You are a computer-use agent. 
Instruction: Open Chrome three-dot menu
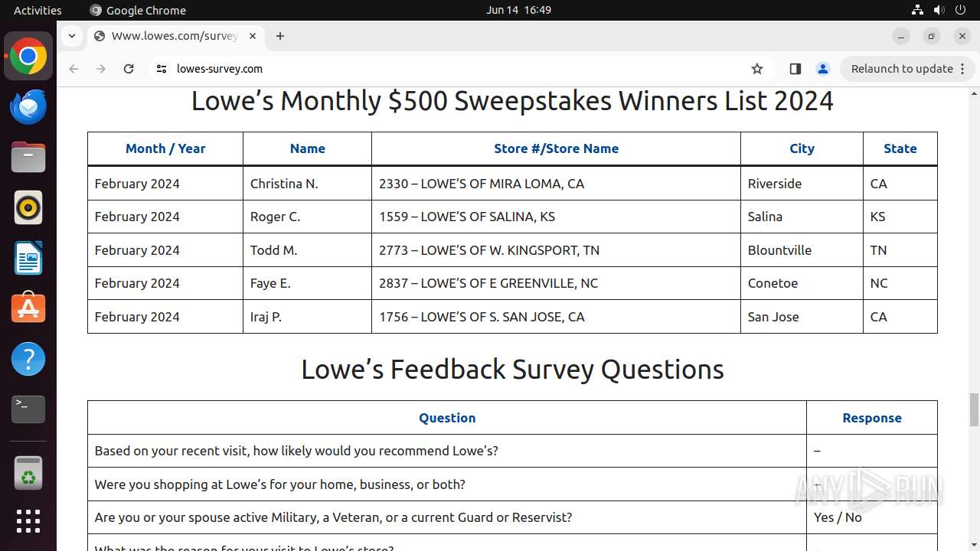tap(962, 69)
